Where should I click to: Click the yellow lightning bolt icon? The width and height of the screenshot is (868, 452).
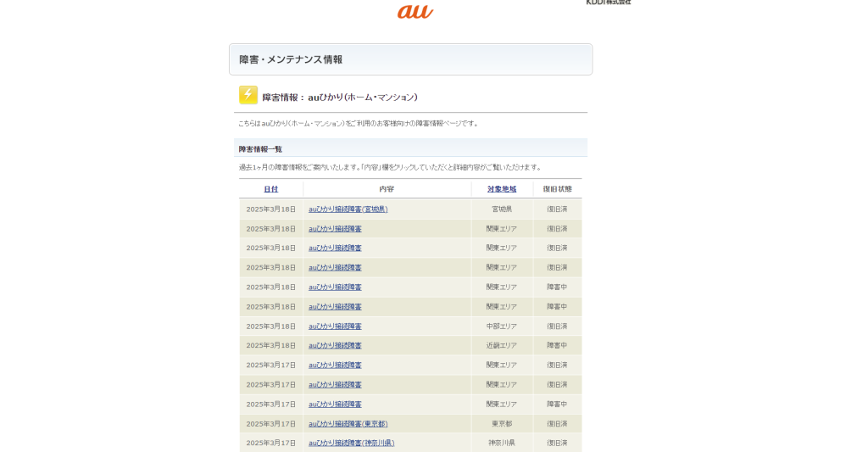tap(248, 95)
